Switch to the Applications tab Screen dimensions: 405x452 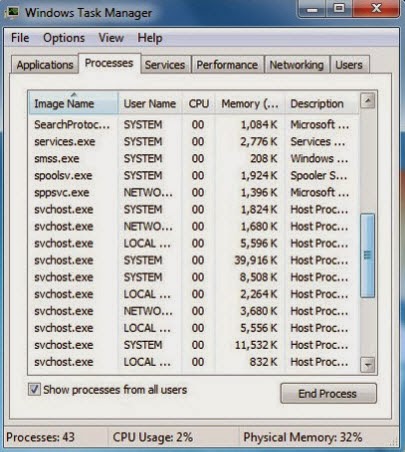(x=45, y=65)
